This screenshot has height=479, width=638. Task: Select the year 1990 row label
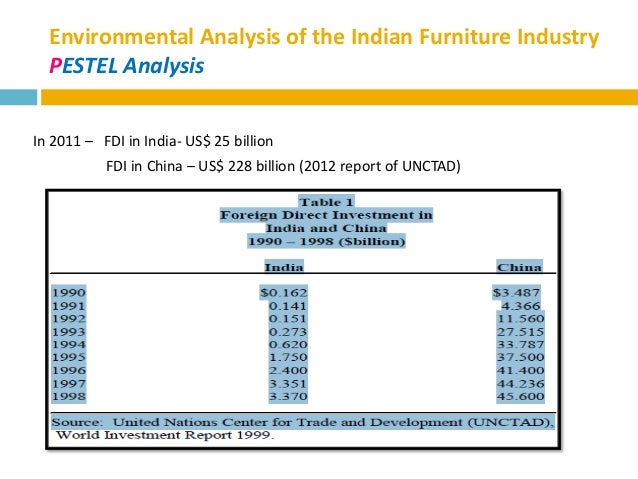point(69,293)
